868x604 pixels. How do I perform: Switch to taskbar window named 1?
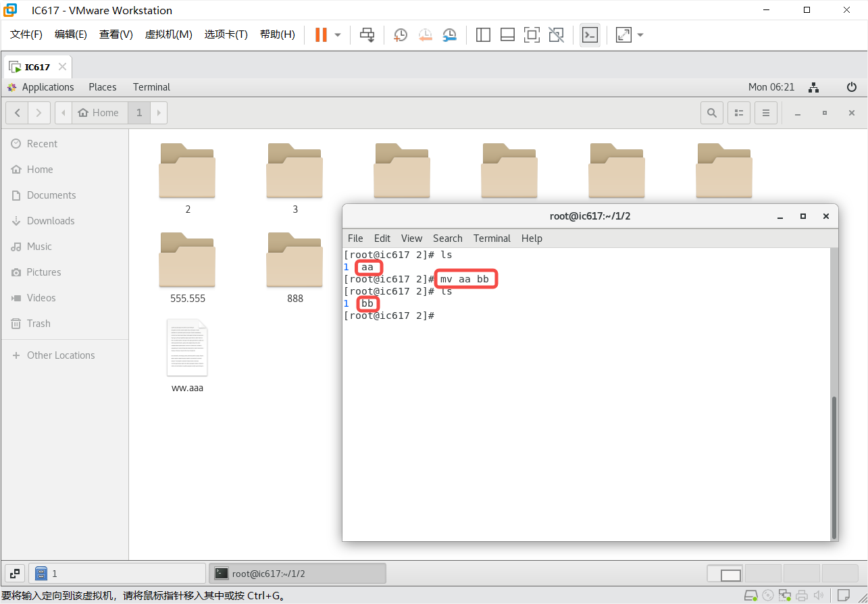[x=117, y=574]
